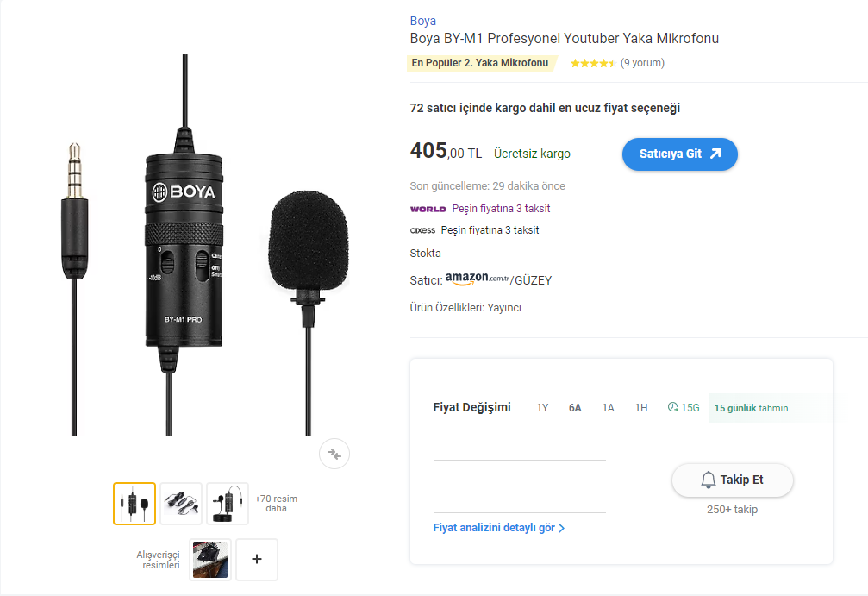
Task: Click the Amazon.com.tr seller logo
Action: [478, 279]
